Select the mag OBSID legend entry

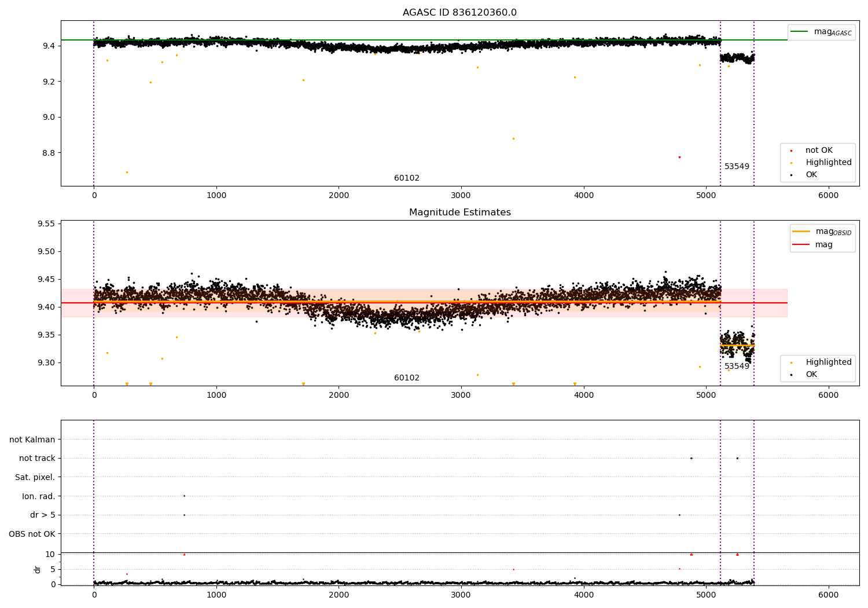(x=822, y=232)
